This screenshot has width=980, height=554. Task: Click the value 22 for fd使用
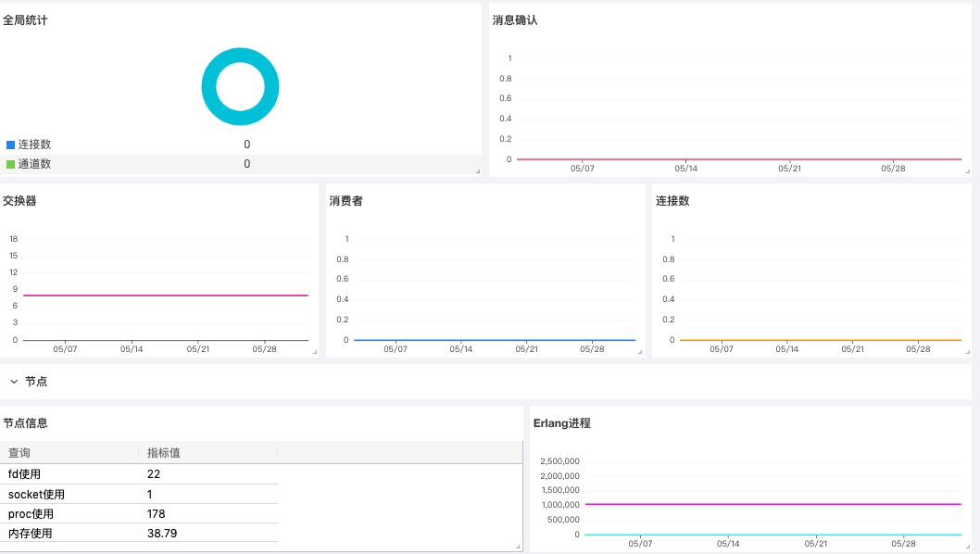(154, 474)
